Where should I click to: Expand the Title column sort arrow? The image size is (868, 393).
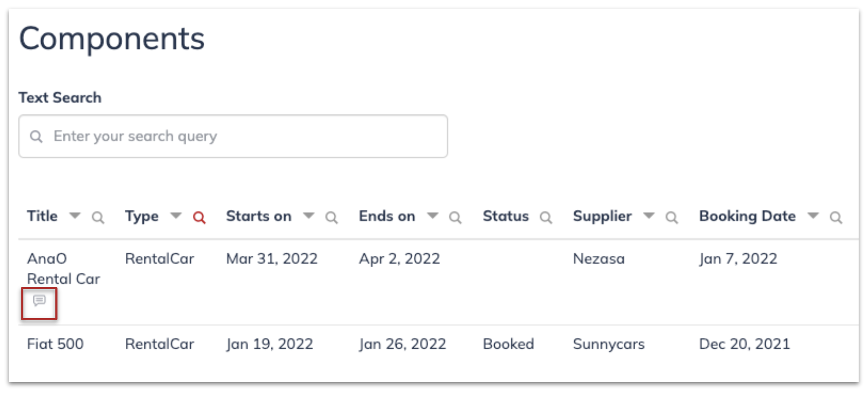pyautogui.click(x=75, y=215)
